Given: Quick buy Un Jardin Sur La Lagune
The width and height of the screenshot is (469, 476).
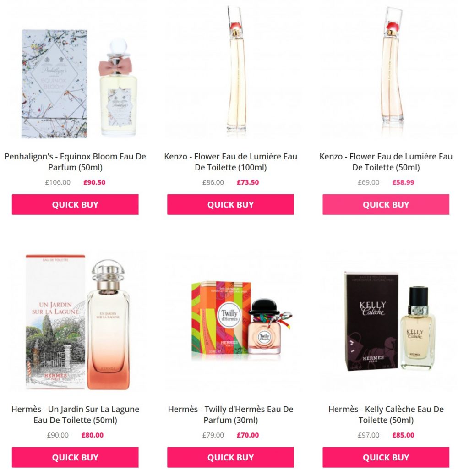Looking at the screenshot, I should click(x=75, y=457).
